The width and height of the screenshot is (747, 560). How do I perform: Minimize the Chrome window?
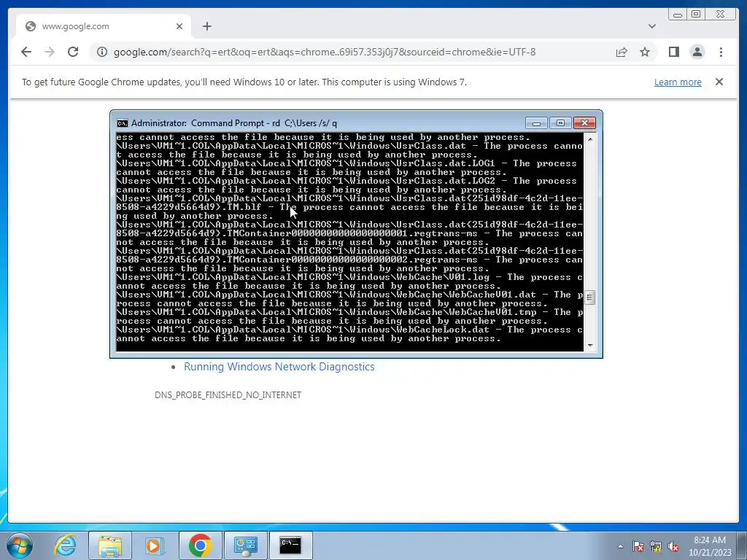coord(678,15)
